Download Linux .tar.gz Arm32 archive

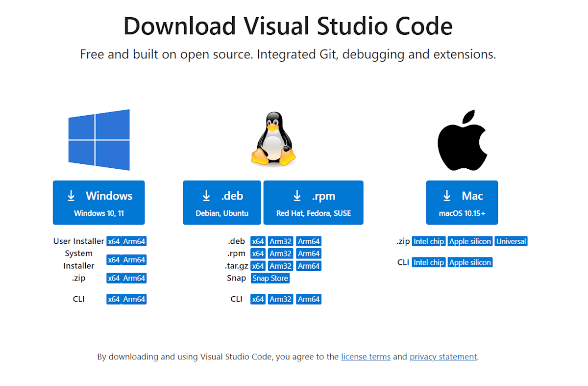point(281,266)
